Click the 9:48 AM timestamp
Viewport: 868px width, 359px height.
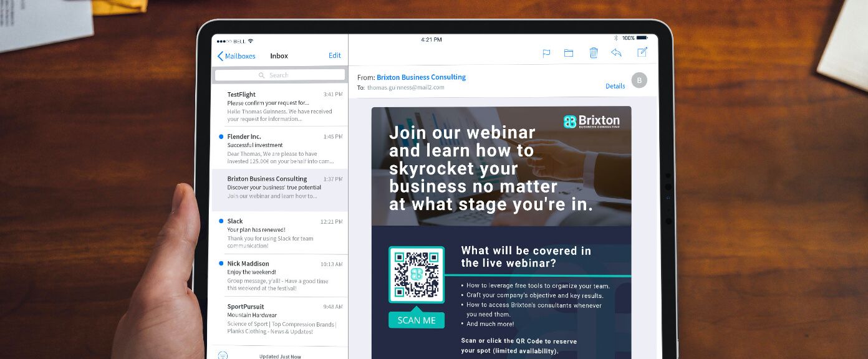[333, 307]
